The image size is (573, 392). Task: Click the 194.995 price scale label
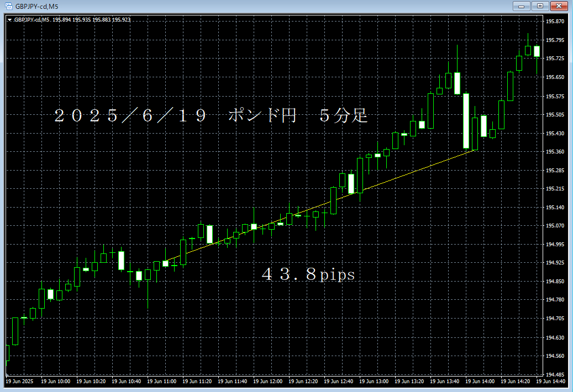pos(555,245)
